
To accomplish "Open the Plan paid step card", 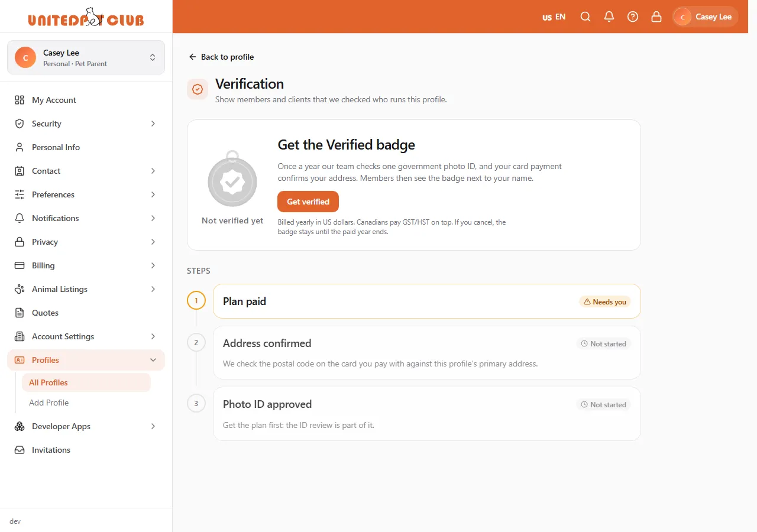I will (x=427, y=301).
